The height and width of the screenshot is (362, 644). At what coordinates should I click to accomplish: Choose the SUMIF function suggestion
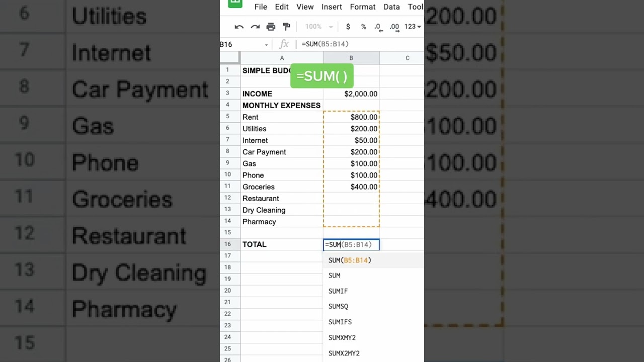[x=373, y=291]
